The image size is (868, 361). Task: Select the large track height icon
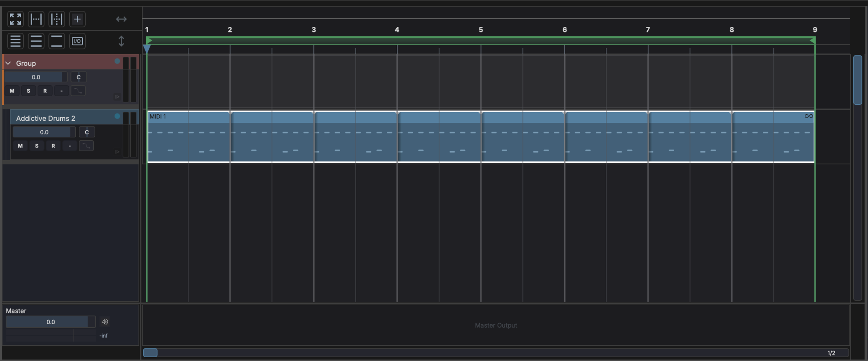click(56, 41)
